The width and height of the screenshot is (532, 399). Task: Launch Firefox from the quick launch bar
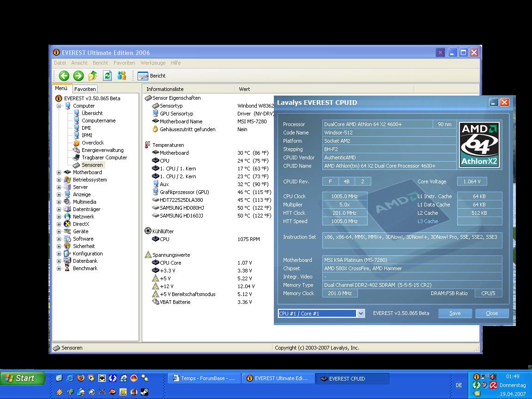pos(81,378)
